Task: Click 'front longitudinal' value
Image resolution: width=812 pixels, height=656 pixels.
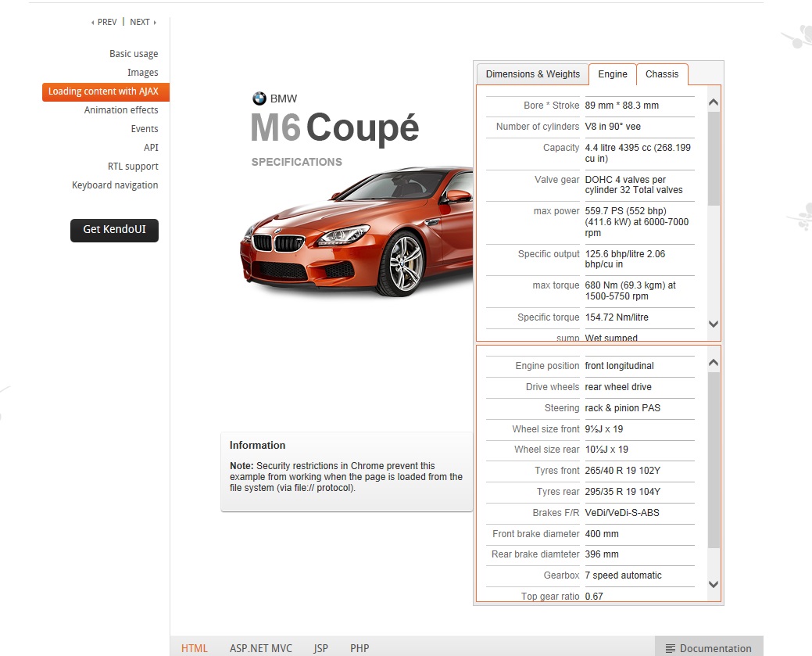Action: pos(619,366)
